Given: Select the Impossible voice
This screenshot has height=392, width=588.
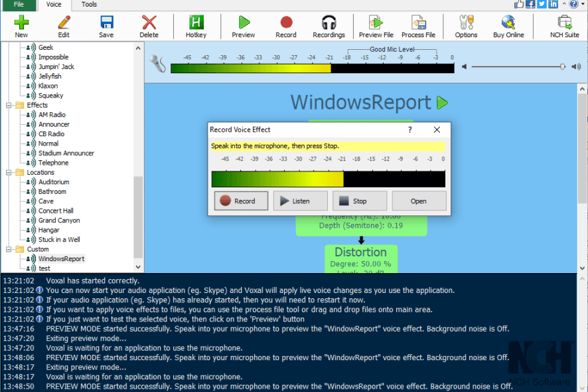Looking at the screenshot, I should point(53,57).
